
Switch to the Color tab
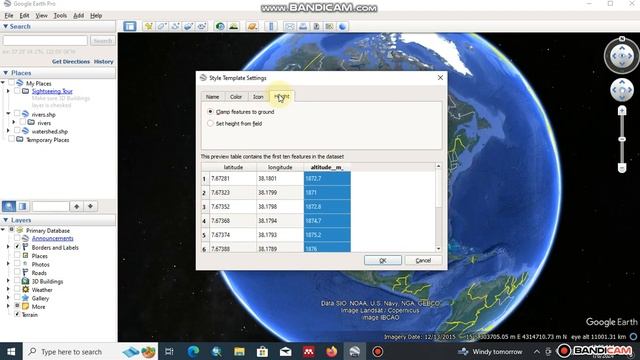point(236,97)
